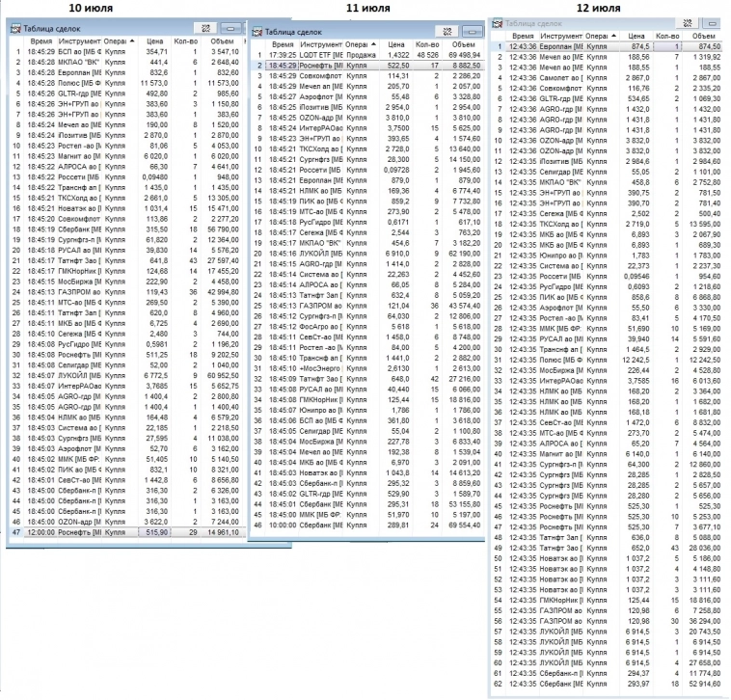Select the Европлан row priced 874,5
Viewport: 731px width, 700px height.
pyautogui.click(x=608, y=46)
